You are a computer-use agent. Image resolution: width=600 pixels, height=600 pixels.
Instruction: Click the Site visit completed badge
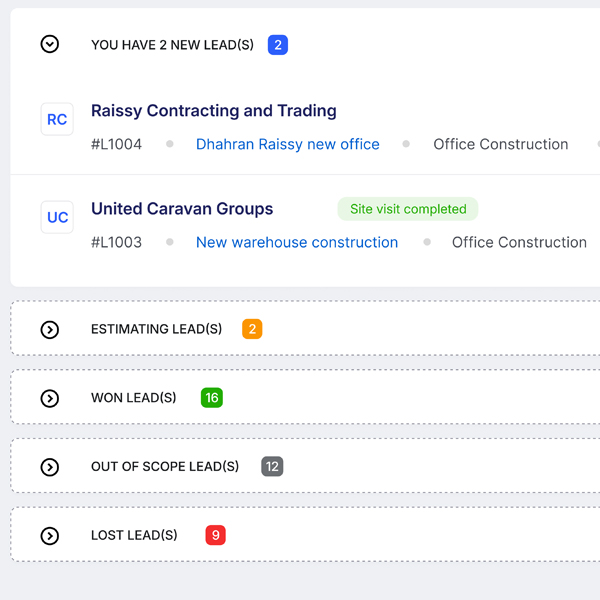(408, 209)
